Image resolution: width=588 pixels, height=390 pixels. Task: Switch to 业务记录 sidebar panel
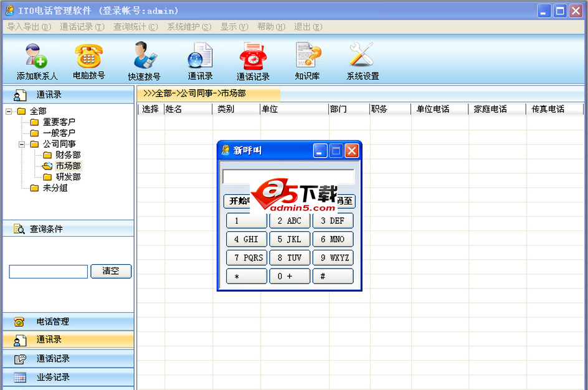pyautogui.click(x=52, y=377)
